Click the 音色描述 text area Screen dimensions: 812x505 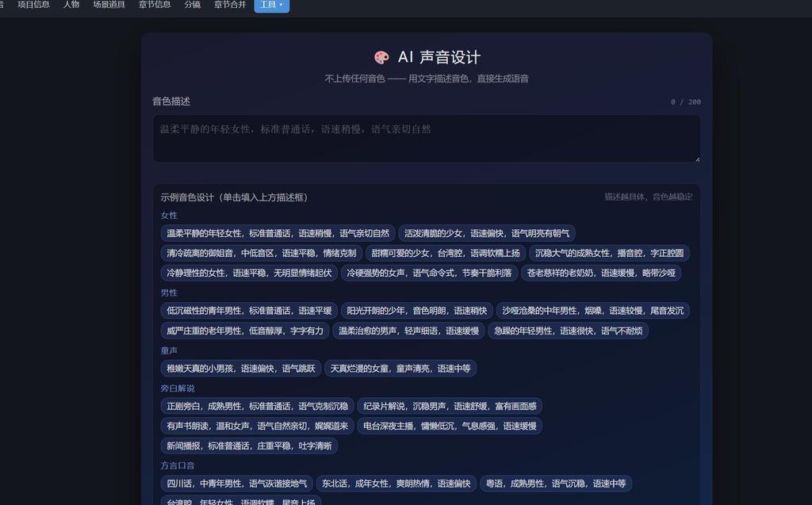[427, 138]
